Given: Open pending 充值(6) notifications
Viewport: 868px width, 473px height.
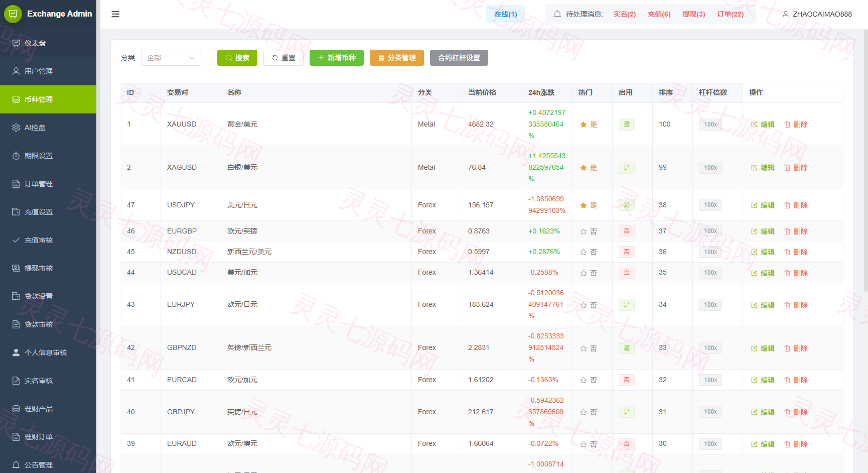Looking at the screenshot, I should [x=659, y=14].
